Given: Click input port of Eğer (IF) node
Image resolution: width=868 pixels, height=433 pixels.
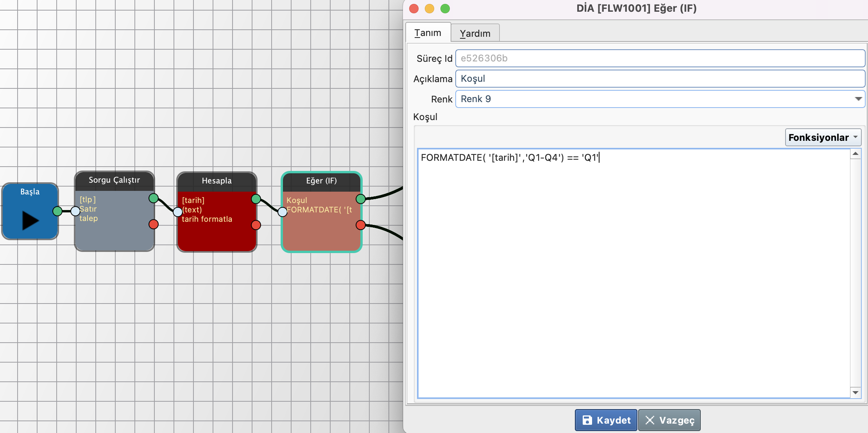Looking at the screenshot, I should 282,212.
